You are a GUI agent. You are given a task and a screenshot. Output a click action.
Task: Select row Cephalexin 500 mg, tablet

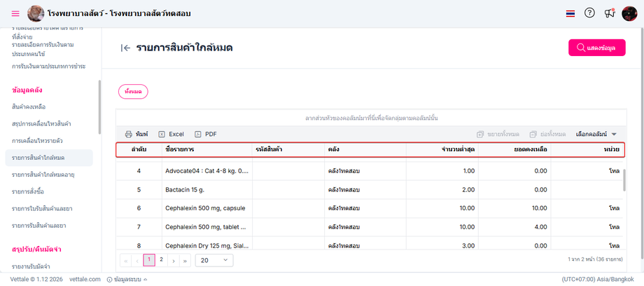(x=370, y=226)
